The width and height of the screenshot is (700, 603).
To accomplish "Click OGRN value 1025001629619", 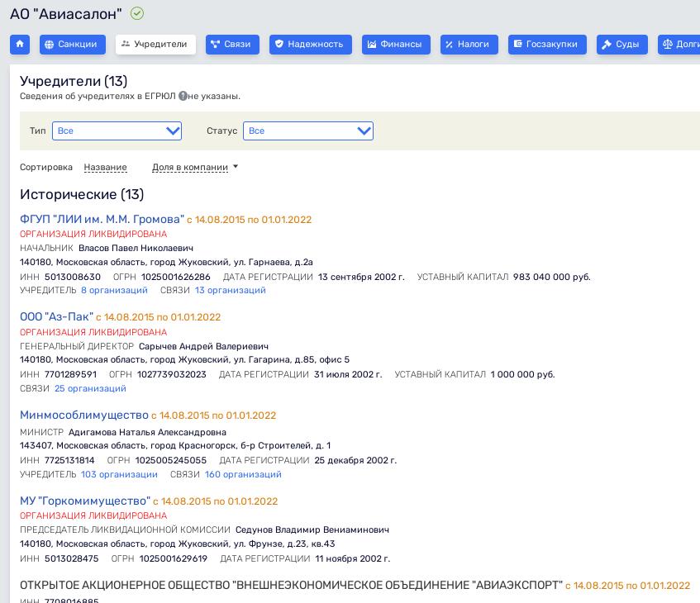I will click(174, 559).
